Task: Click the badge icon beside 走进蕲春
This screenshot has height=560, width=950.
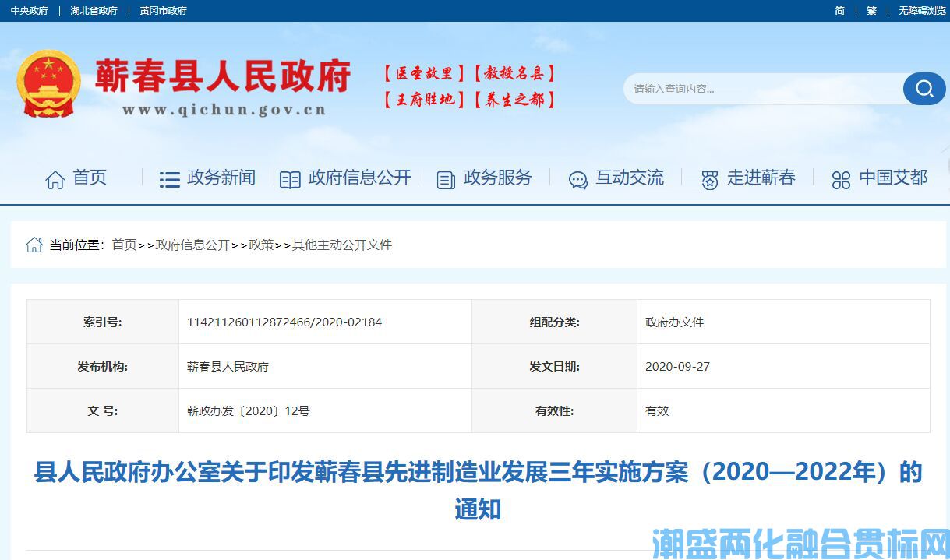Action: tap(709, 180)
